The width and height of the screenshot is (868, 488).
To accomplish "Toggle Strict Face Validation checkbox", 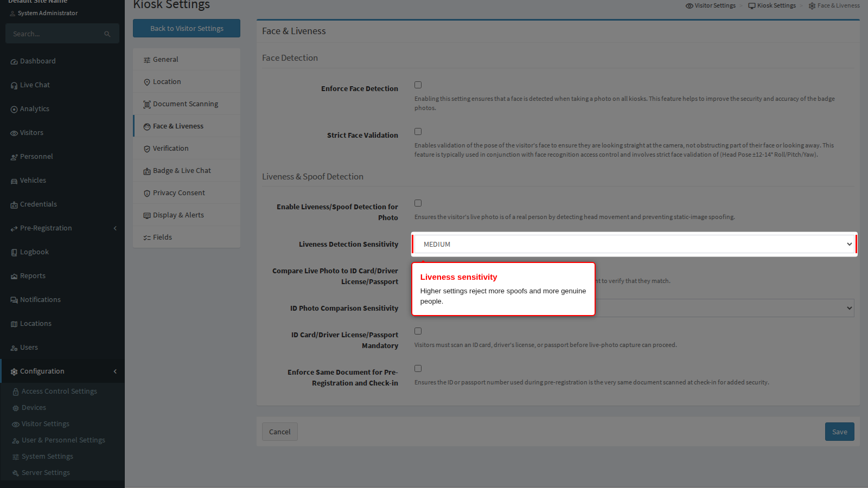I will click(x=418, y=132).
